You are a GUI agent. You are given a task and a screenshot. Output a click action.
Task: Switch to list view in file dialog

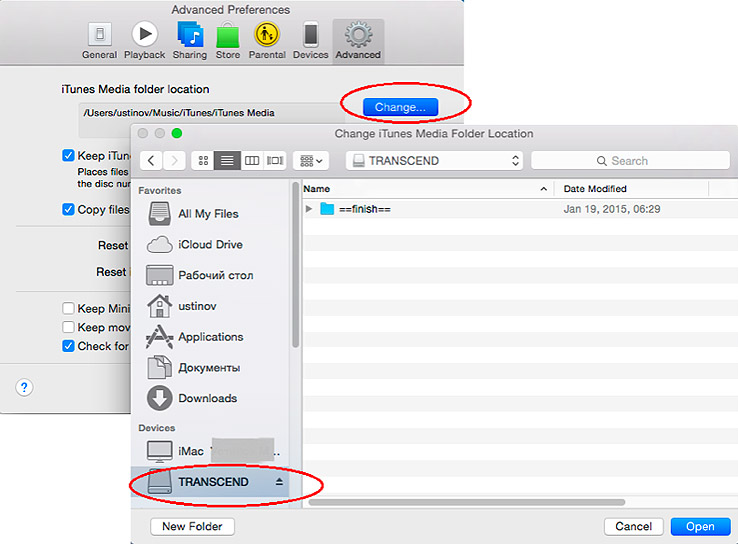pyautogui.click(x=227, y=160)
